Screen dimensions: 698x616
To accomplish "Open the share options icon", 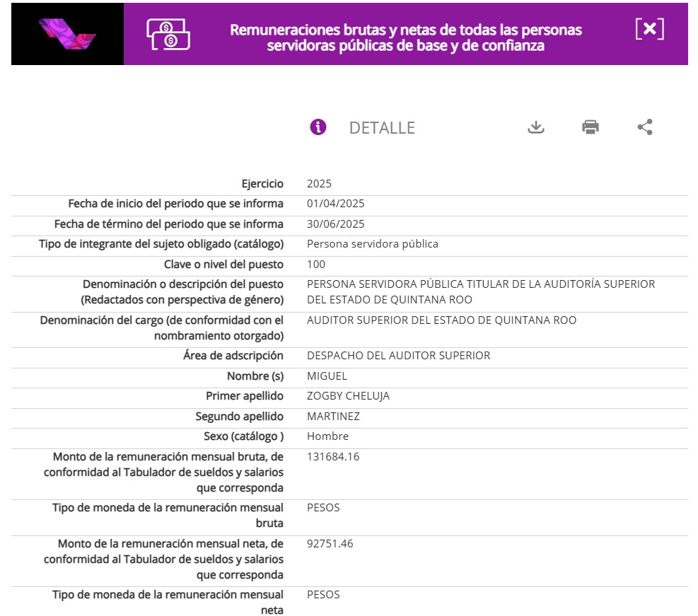I will [x=644, y=127].
